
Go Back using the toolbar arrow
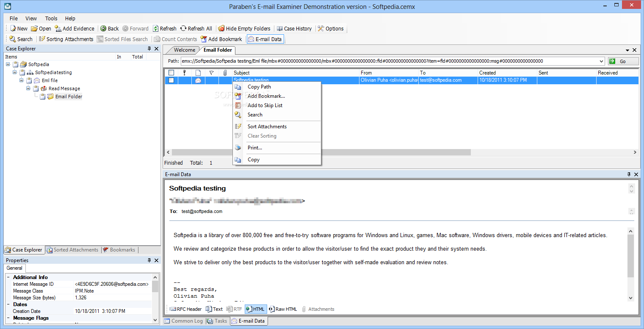(x=109, y=28)
